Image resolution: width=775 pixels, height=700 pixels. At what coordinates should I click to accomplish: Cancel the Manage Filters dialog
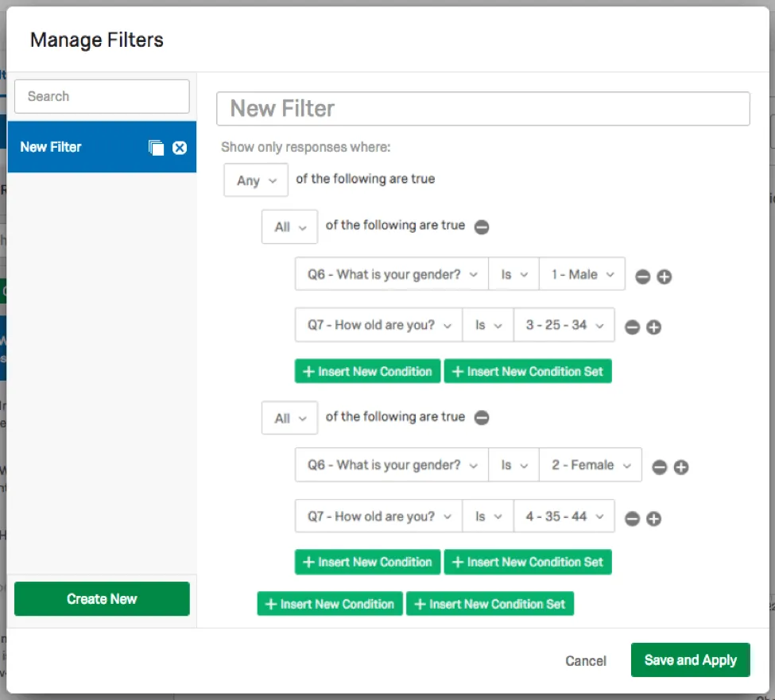(x=586, y=661)
